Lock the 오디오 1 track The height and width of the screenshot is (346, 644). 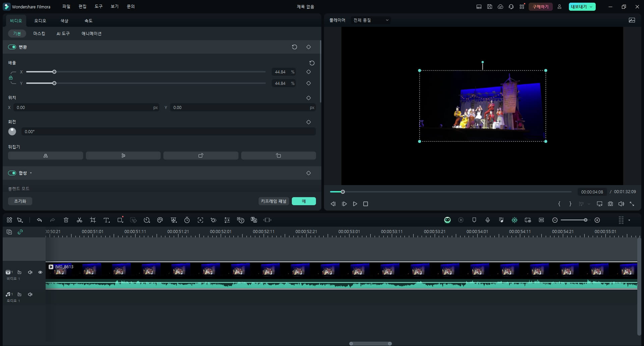coord(19,294)
